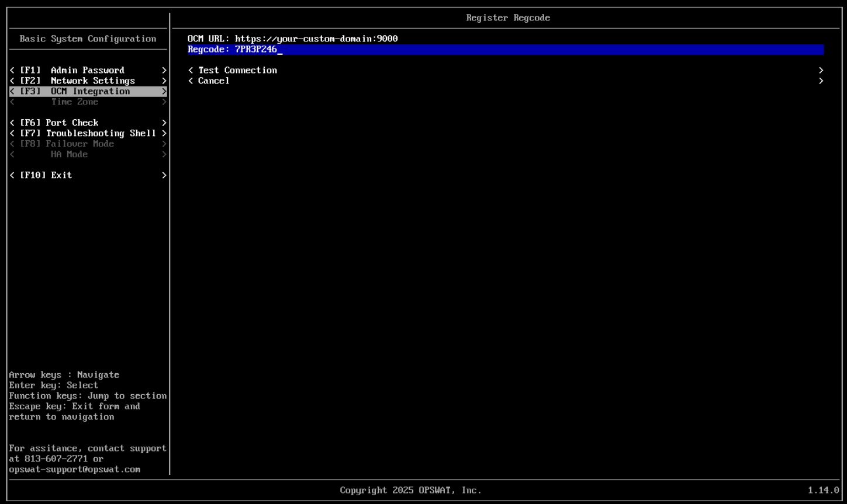This screenshot has width=847, height=504.
Task: Open the F1 Admin Password menu item
Action: [x=87, y=70]
